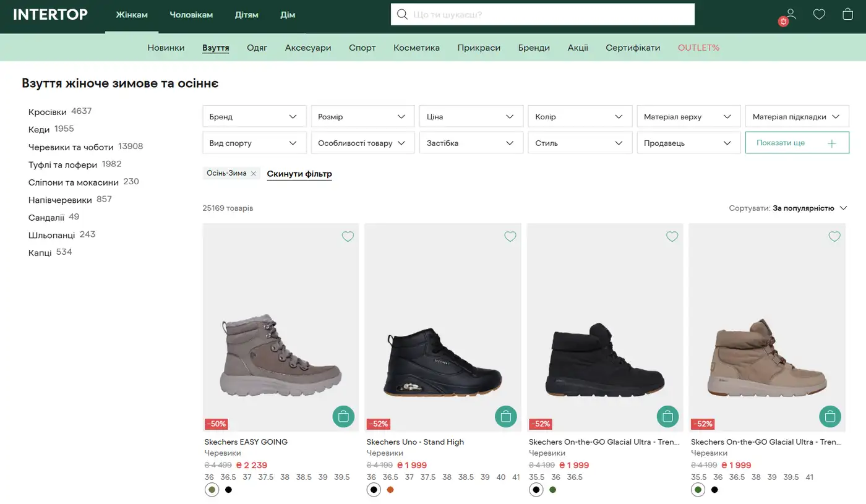Go to OUTLET% section
Image resolution: width=866 pixels, height=504 pixels.
click(x=698, y=48)
